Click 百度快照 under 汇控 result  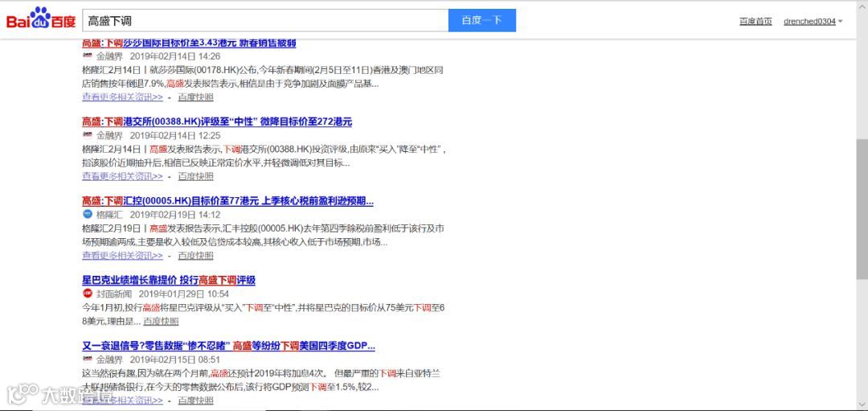[x=195, y=255]
